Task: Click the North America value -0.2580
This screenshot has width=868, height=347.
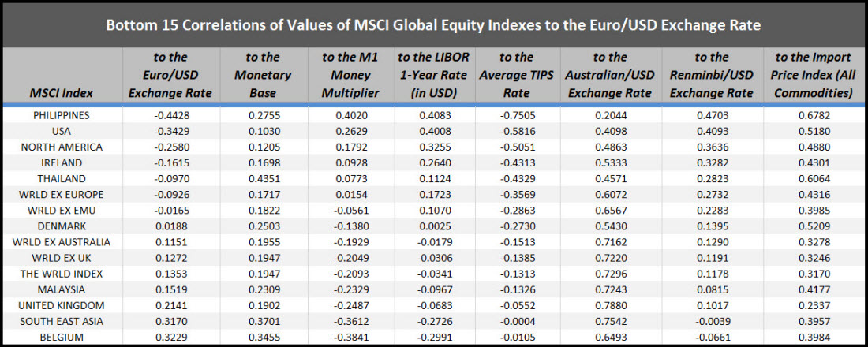Action: point(170,147)
